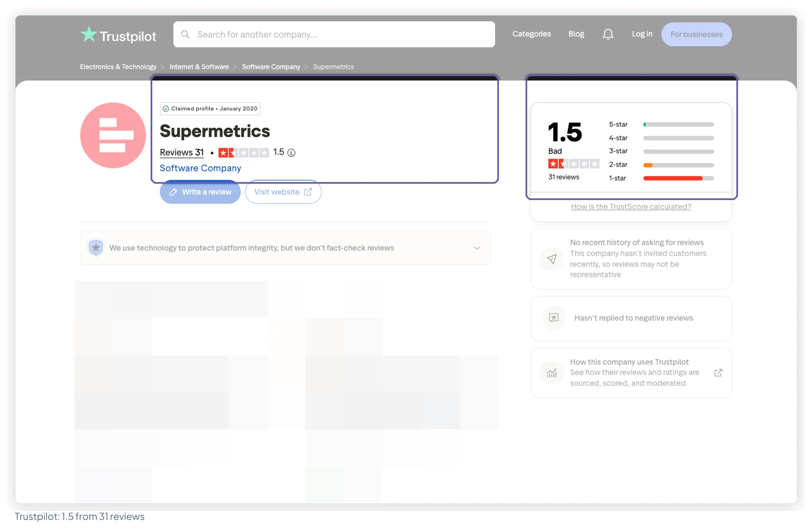The height and width of the screenshot is (531, 812).
Task: Expand the platform integrity notice chevron
Action: click(x=477, y=248)
